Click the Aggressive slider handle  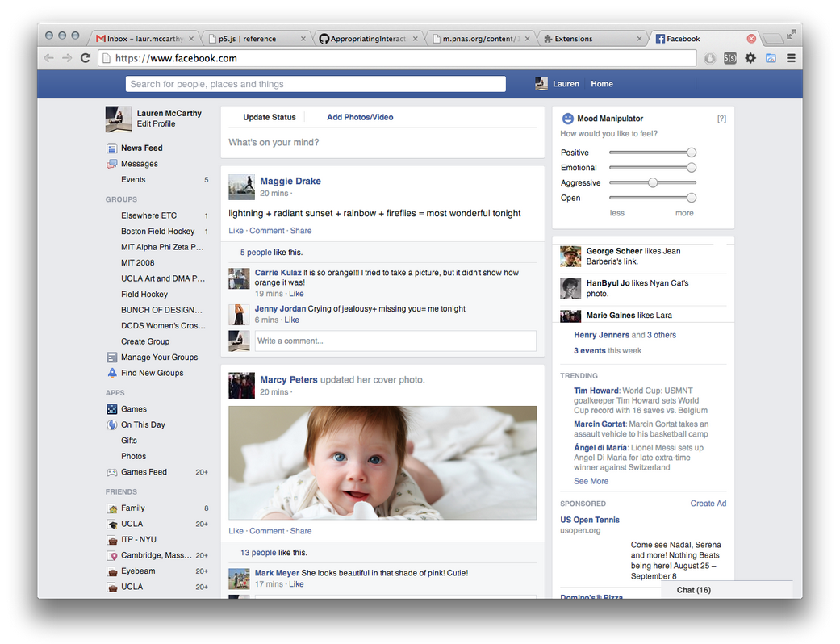(x=653, y=183)
